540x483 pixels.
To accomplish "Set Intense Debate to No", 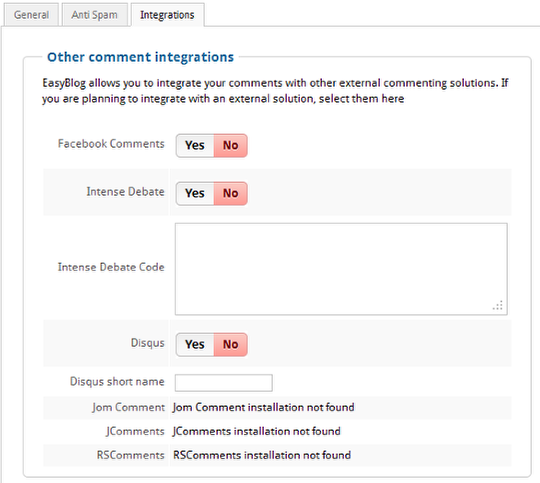I will click(230, 193).
